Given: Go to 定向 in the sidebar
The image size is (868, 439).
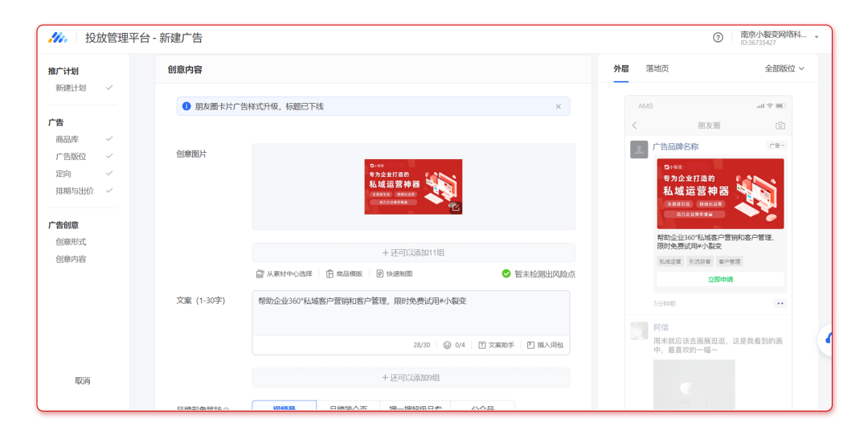Looking at the screenshot, I should (63, 174).
